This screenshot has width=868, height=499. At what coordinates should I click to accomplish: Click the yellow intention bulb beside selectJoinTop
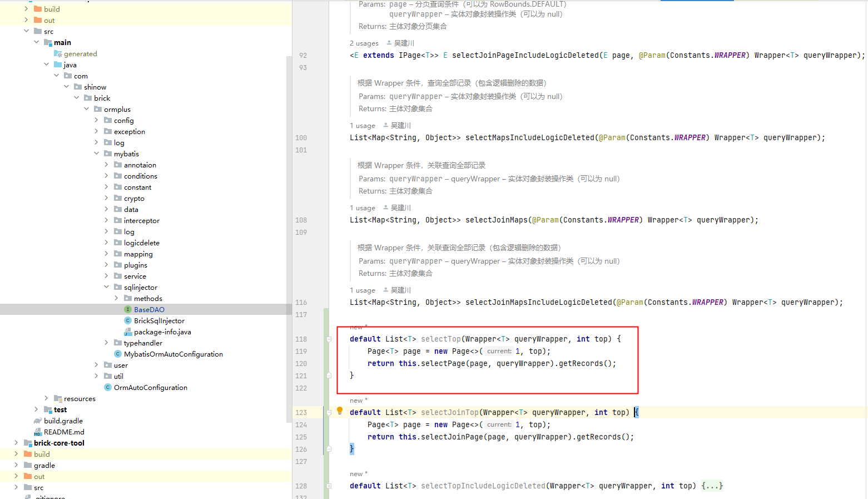tap(340, 411)
